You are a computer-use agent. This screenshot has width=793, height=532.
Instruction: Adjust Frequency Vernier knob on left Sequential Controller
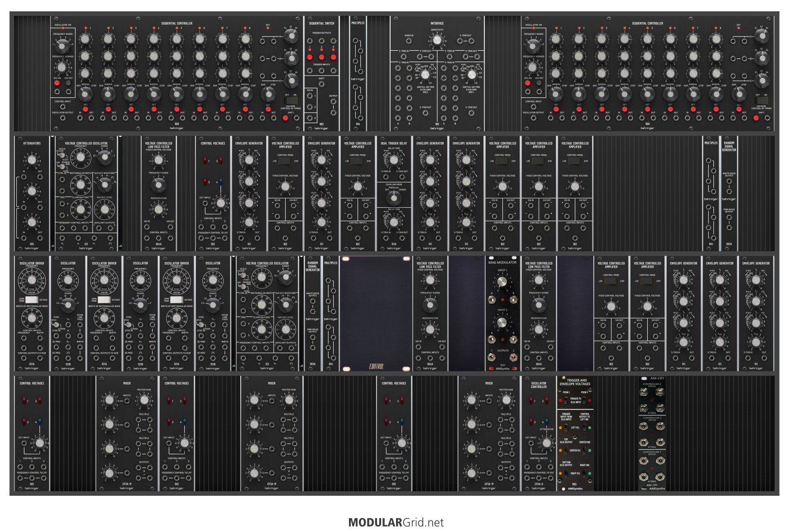pos(62,67)
